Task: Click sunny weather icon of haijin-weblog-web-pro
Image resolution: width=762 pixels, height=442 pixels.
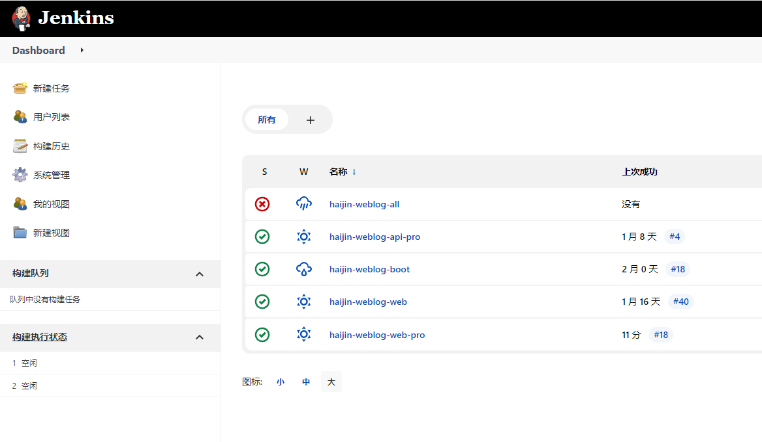Action: pos(304,334)
